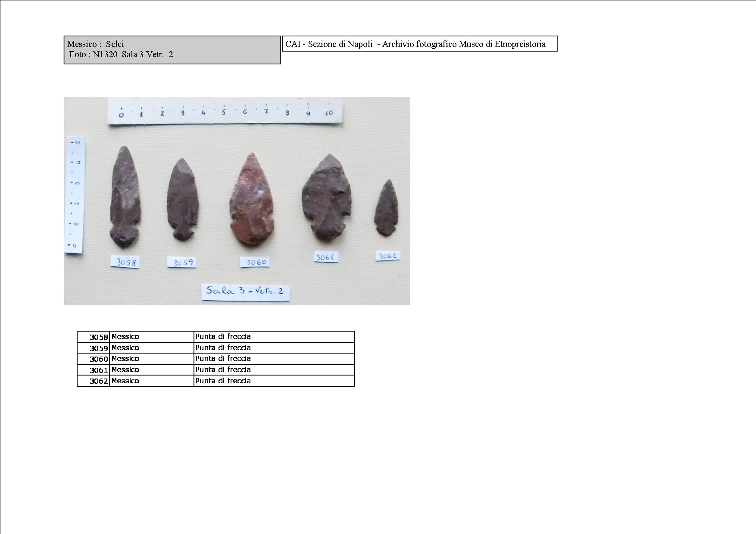Click 'Messico' in the 3059 row
Screen dimensions: 756x534
125,348
